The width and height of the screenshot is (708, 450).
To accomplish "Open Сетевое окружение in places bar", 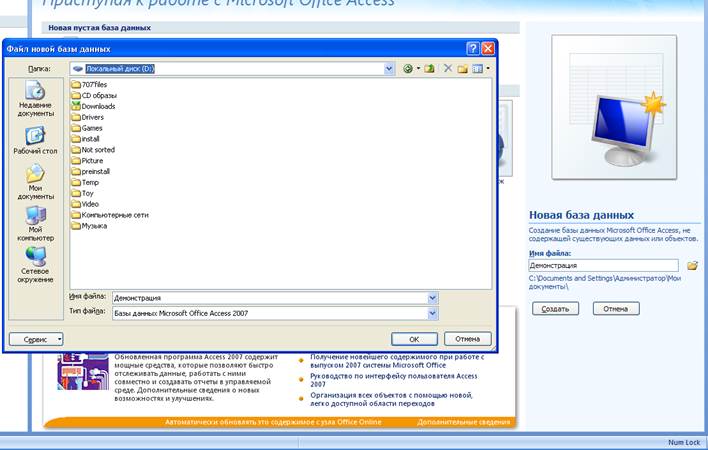I will [36, 265].
